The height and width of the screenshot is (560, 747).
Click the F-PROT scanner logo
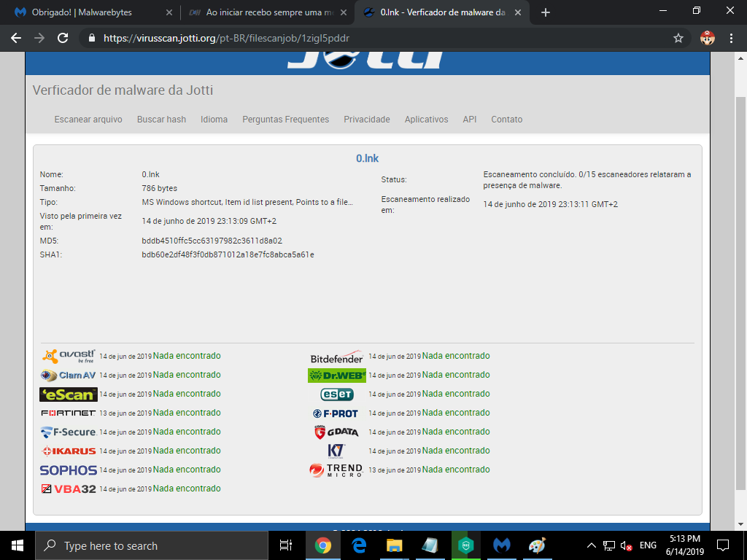[x=336, y=413]
